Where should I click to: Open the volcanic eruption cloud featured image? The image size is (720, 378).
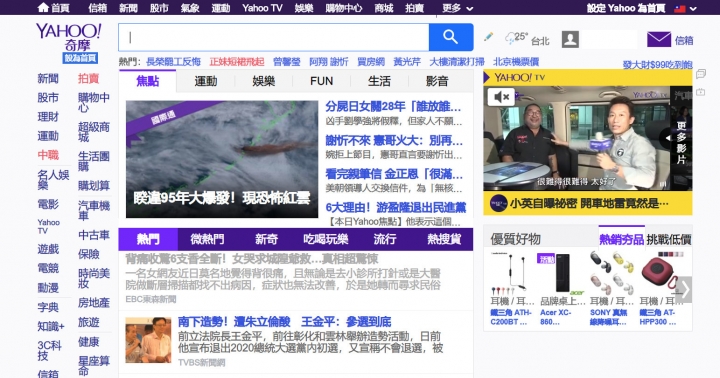point(222,159)
